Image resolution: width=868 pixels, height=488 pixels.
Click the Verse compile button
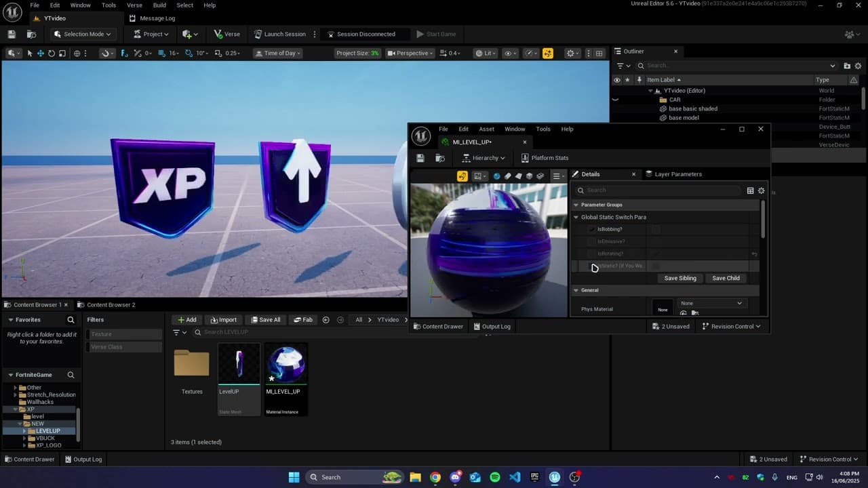tap(226, 34)
